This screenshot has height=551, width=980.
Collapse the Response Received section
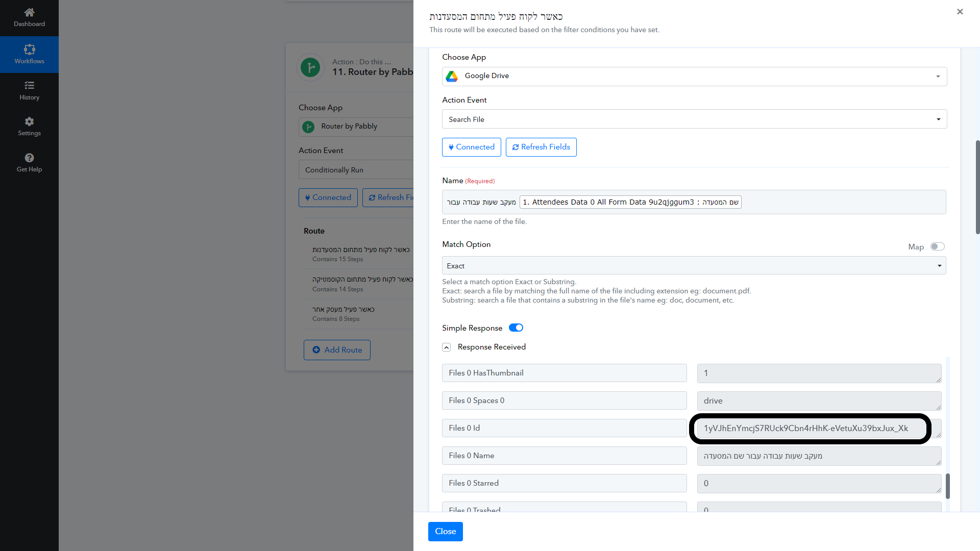447,347
